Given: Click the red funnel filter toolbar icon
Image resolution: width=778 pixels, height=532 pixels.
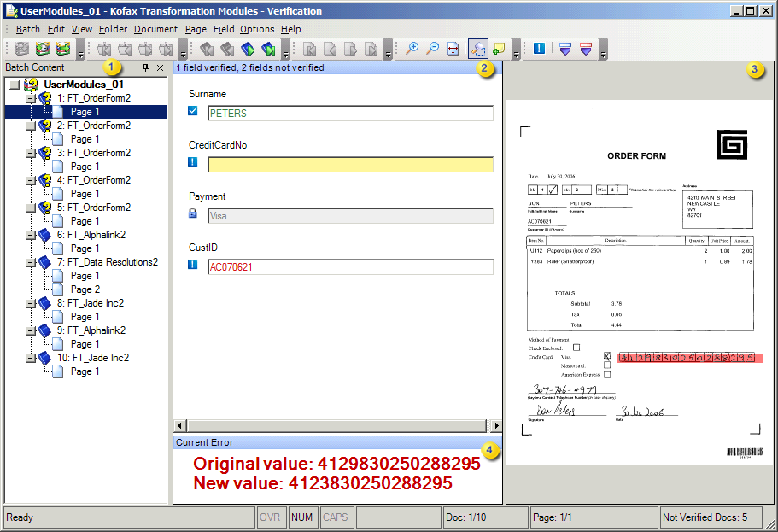Looking at the screenshot, I should 587,49.
